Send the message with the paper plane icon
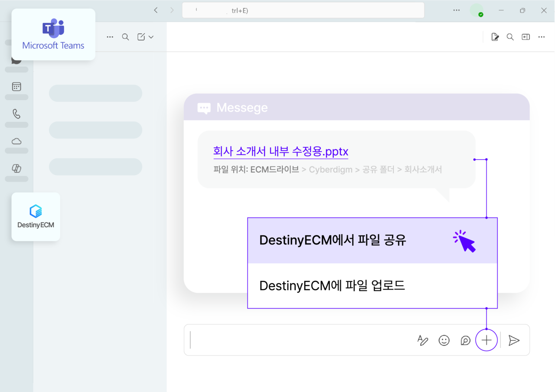This screenshot has height=392, width=555. coord(514,340)
